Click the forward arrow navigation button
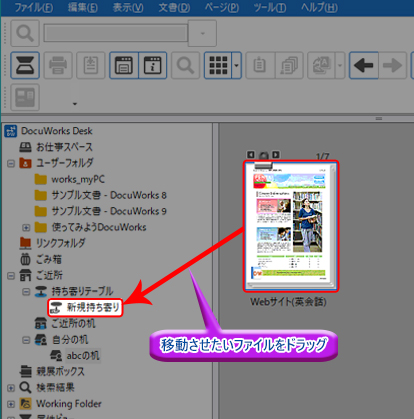Image resolution: width=414 pixels, height=419 pixels. pyautogui.click(x=392, y=65)
